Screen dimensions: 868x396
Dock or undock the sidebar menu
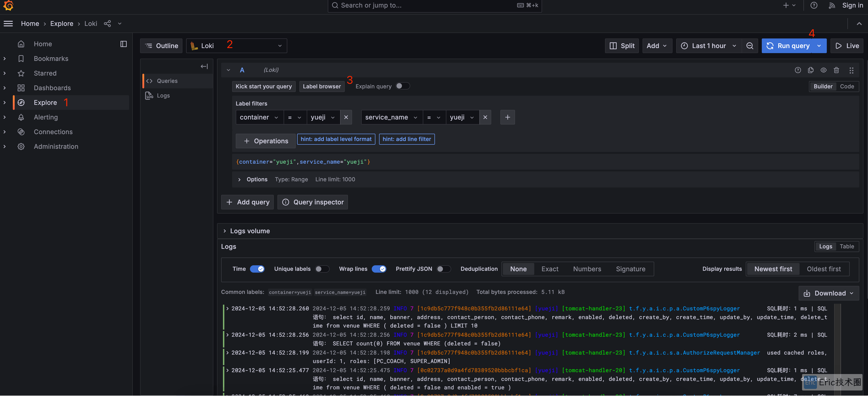124,44
